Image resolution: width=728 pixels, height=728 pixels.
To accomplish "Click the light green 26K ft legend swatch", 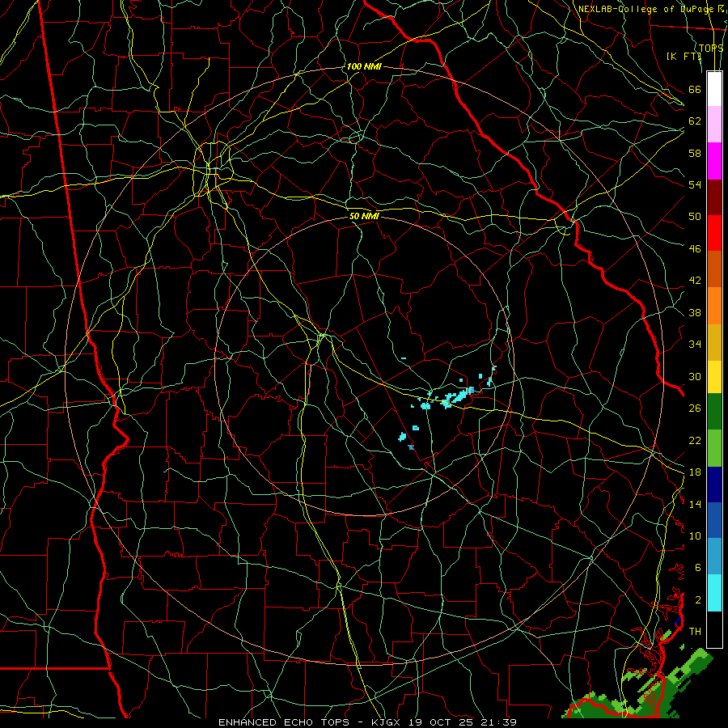I will (x=714, y=447).
